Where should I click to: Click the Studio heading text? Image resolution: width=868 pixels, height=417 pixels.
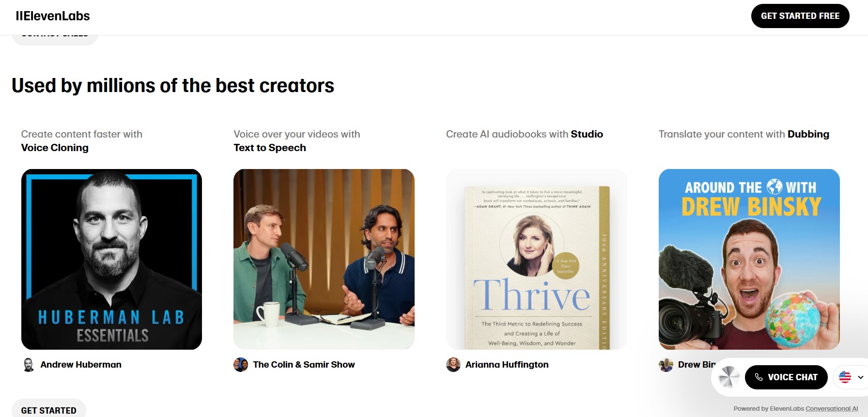pyautogui.click(x=587, y=134)
